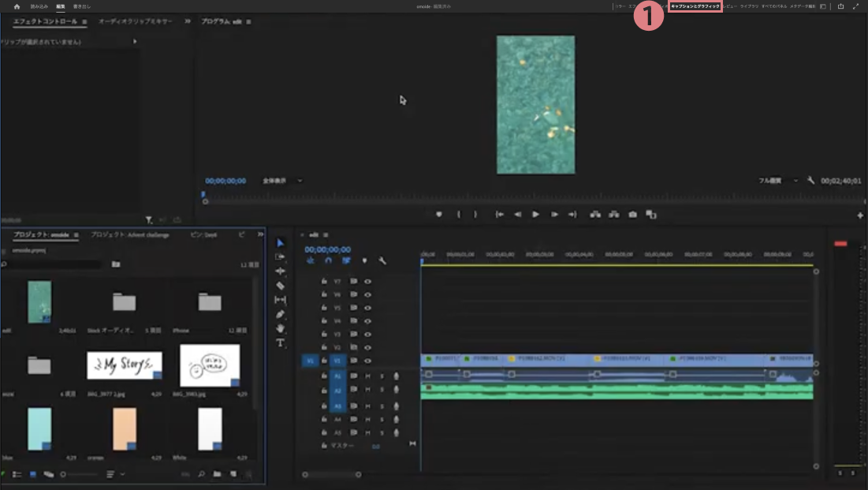This screenshot has height=490, width=868.
Task: Click the Extract button in Program monitor
Action: pos(614,215)
